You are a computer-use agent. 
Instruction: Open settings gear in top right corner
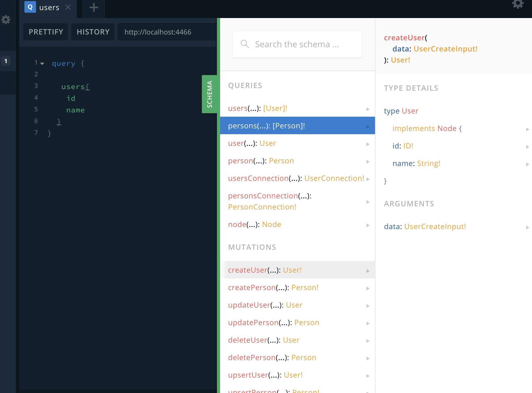(x=518, y=4)
